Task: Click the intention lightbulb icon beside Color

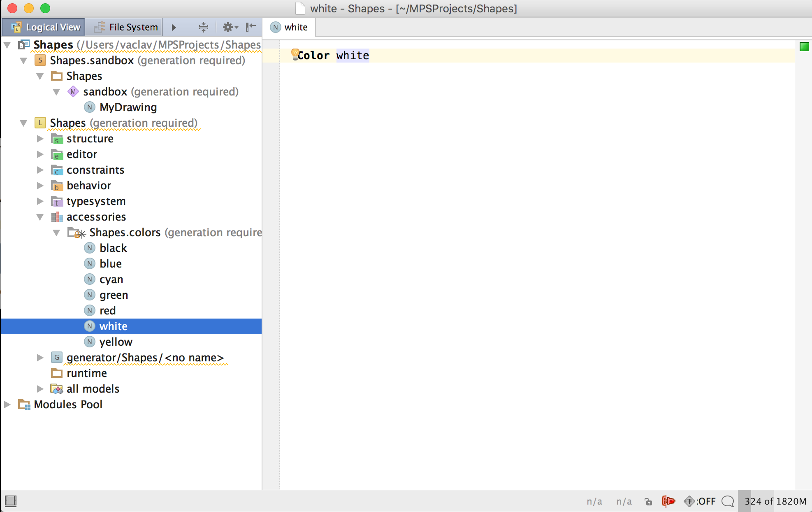Action: coord(295,54)
